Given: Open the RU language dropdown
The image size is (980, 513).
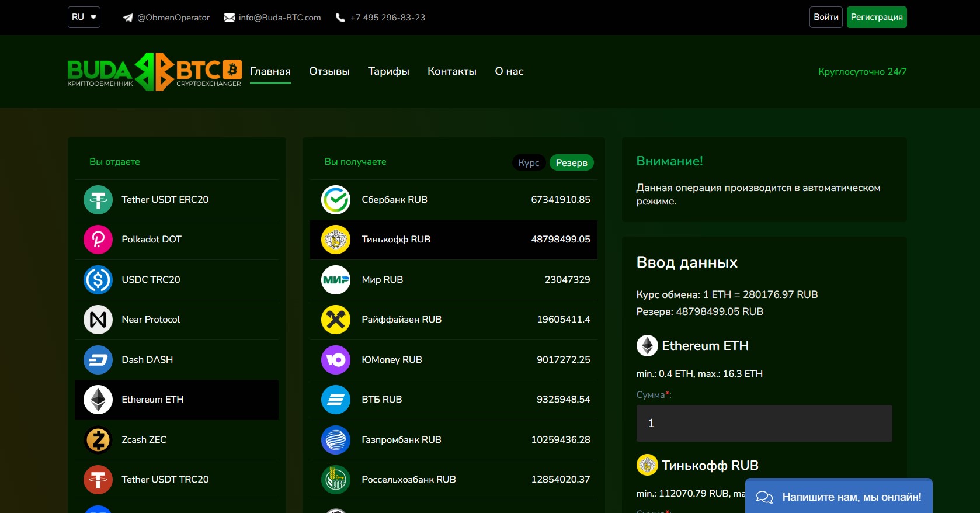Looking at the screenshot, I should [x=84, y=18].
